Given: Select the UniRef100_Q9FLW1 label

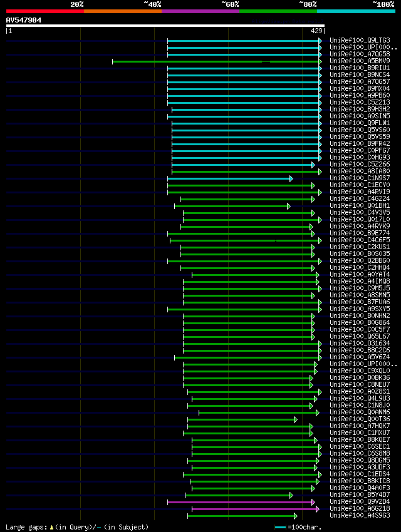Looking at the screenshot, I should (360, 123).
